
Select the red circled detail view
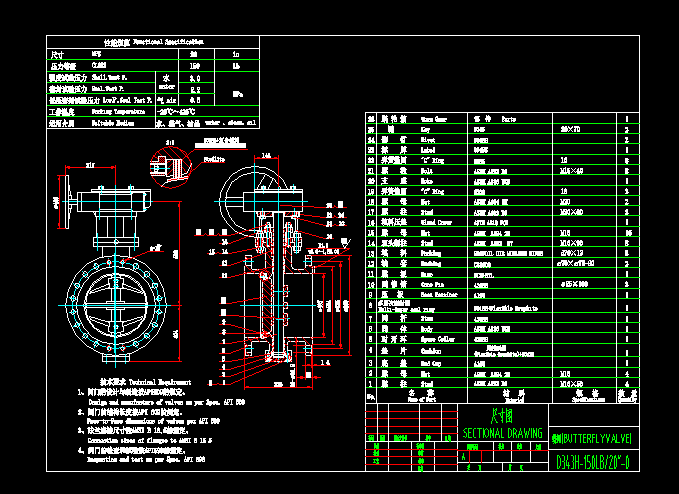tap(170, 167)
